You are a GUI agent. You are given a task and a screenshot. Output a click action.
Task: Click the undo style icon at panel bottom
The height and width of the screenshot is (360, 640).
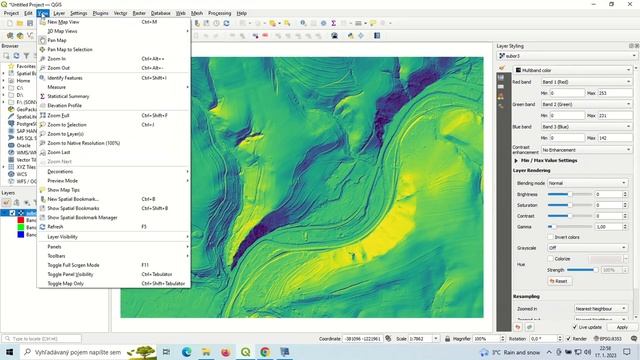(x=518, y=327)
